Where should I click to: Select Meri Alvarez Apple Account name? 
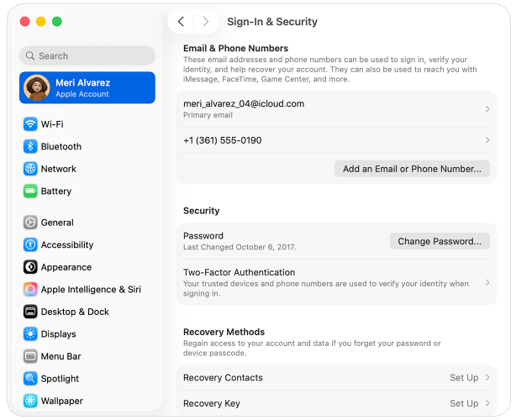83,82
